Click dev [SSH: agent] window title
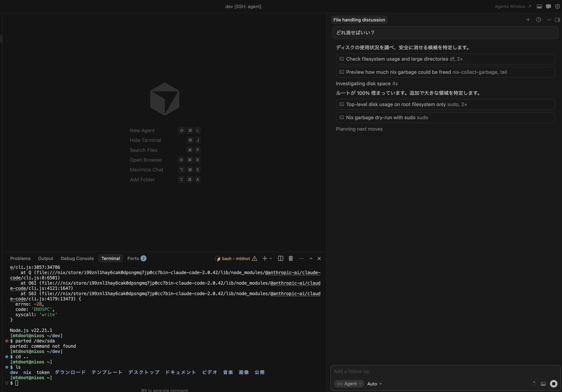The width and height of the screenshot is (562, 392). pyautogui.click(x=243, y=7)
